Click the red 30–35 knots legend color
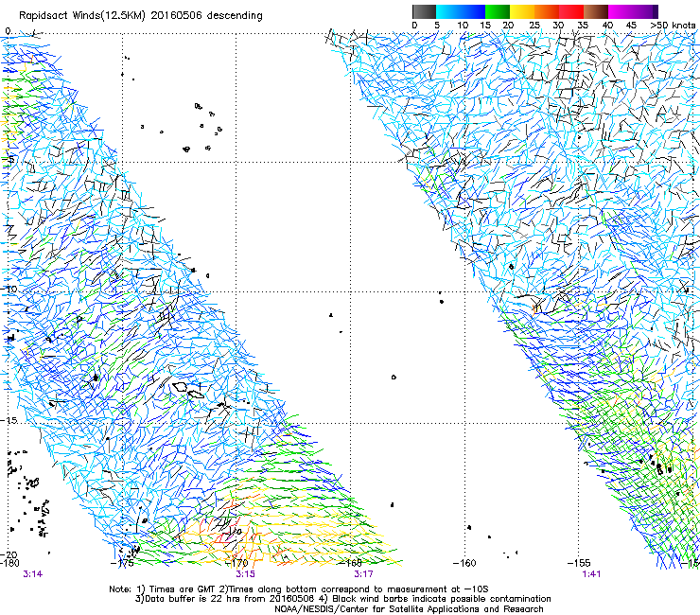The width and height of the screenshot is (700, 615). [571, 11]
